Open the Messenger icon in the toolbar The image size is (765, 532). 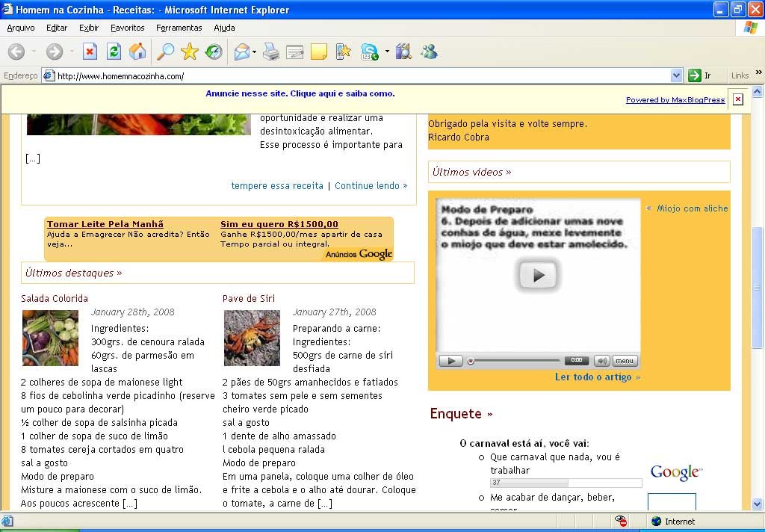429,52
